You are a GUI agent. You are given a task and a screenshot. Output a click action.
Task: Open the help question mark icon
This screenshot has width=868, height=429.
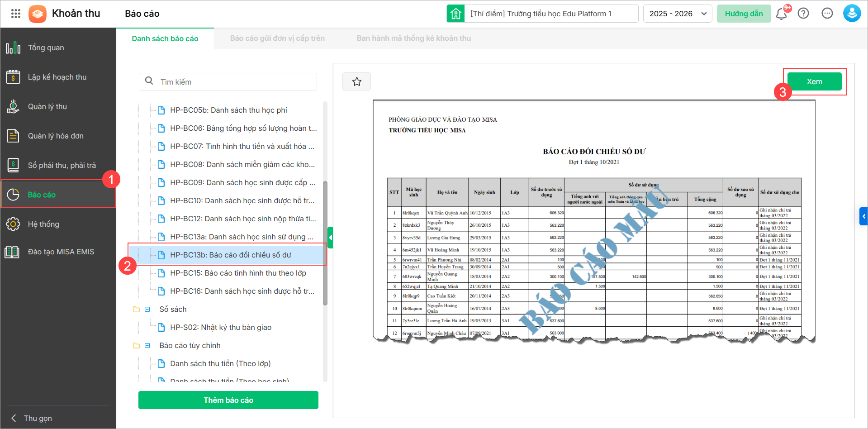point(803,14)
